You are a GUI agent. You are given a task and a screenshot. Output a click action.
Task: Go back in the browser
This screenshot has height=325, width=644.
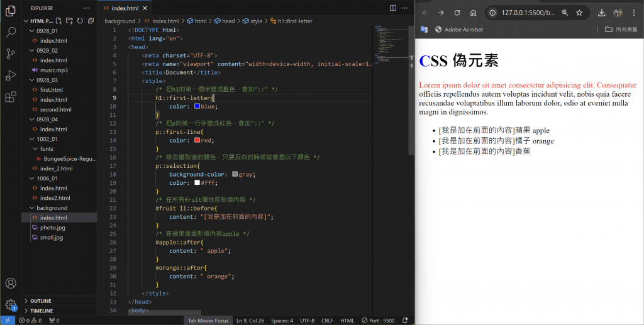pos(425,13)
